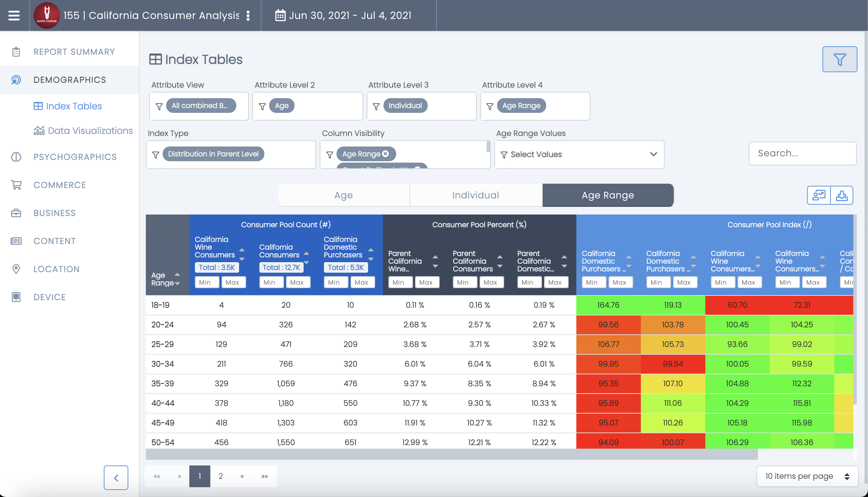868x497 pixels.
Task: Click the filter funnel button top right
Action: [x=840, y=59]
